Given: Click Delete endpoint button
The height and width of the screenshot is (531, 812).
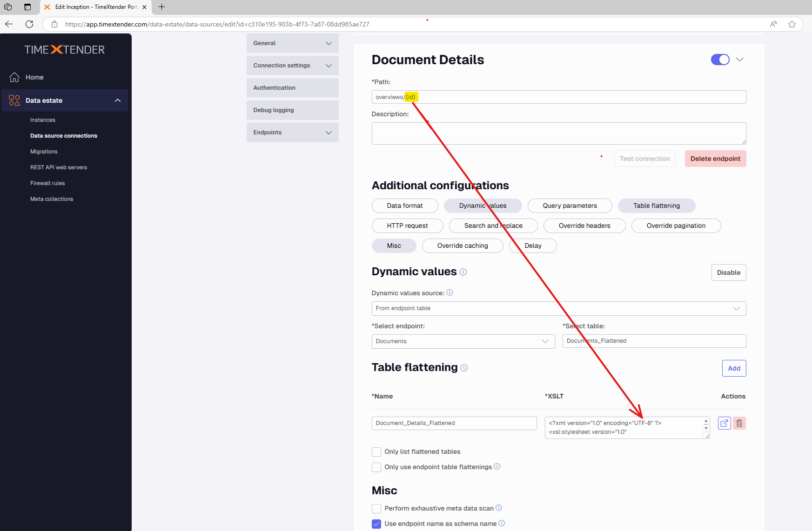Looking at the screenshot, I should (716, 159).
